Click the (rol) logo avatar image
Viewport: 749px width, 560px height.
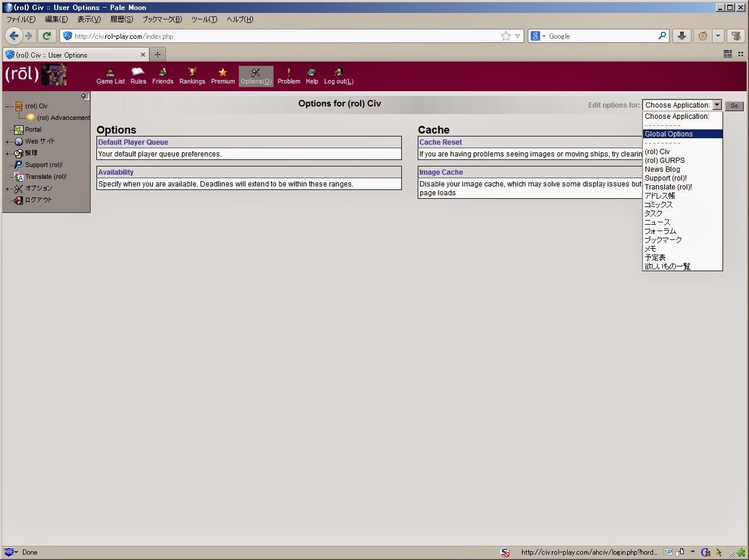tap(54, 75)
